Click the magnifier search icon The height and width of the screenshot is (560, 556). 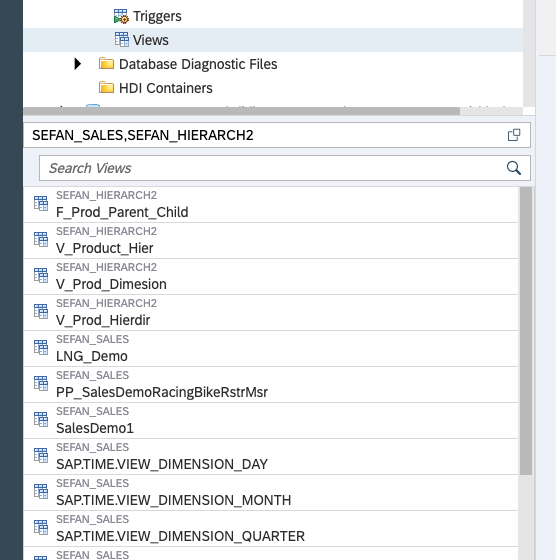click(x=514, y=168)
